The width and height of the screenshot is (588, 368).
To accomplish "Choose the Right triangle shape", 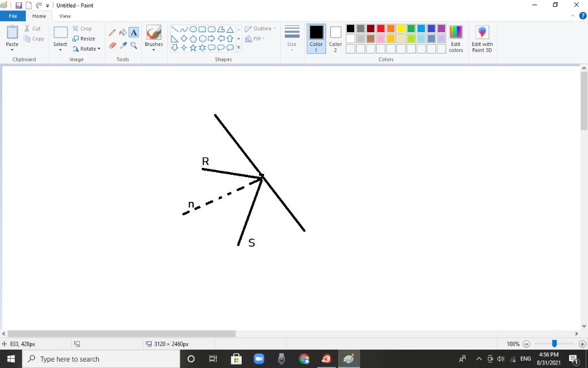I will [175, 39].
